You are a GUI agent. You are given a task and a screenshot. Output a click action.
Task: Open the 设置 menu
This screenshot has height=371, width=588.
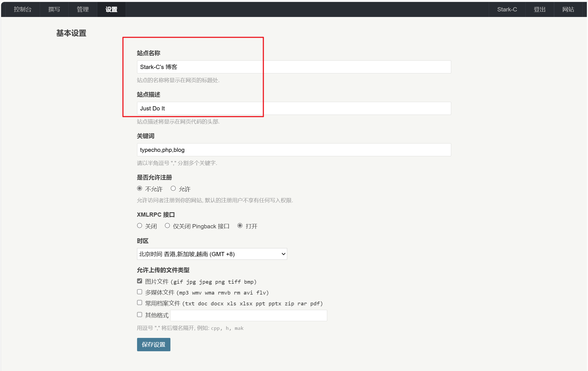click(x=111, y=9)
